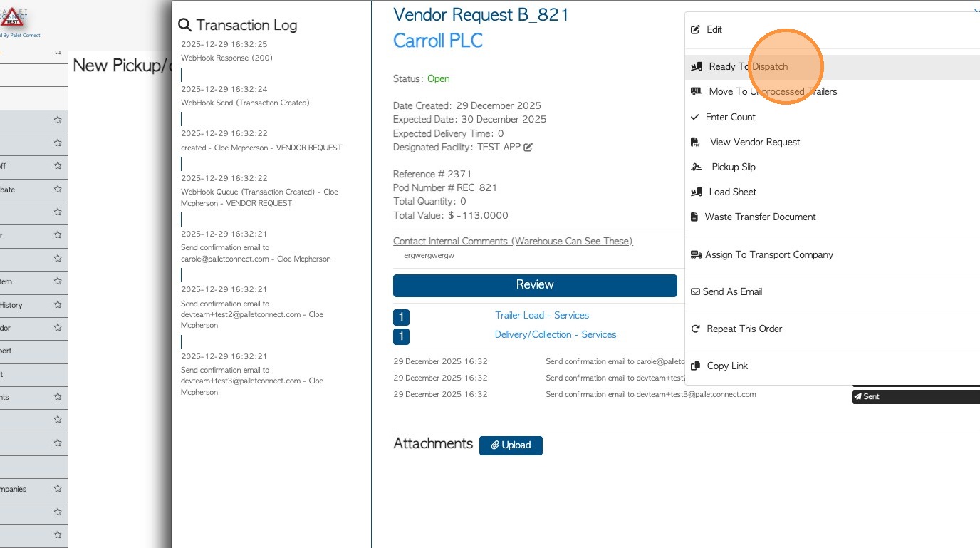Toggle favorite star on the 'bate' sidebar row
Image resolution: width=980 pixels, height=548 pixels.
click(x=58, y=190)
